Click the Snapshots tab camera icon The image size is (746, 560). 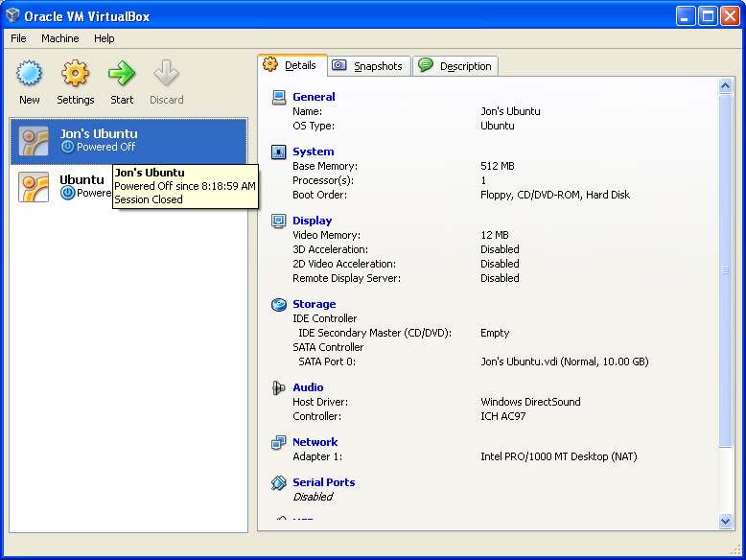pyautogui.click(x=338, y=65)
